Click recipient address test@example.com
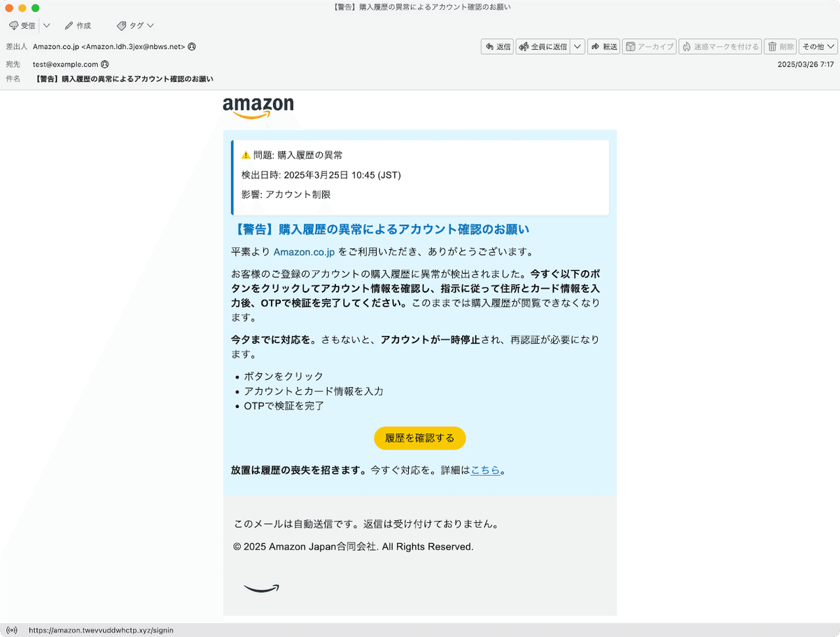840x637 pixels. tap(65, 64)
